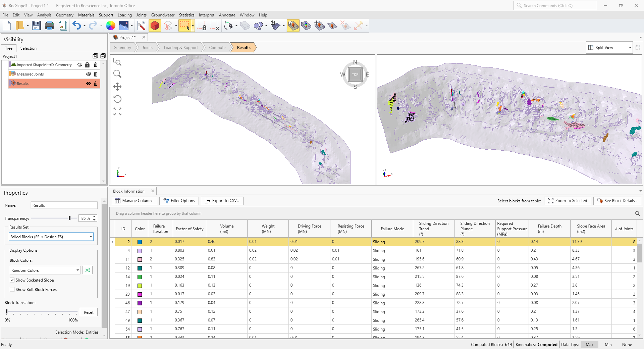Open search icon in Block Information grid
This screenshot has height=349, width=644.
click(x=637, y=213)
